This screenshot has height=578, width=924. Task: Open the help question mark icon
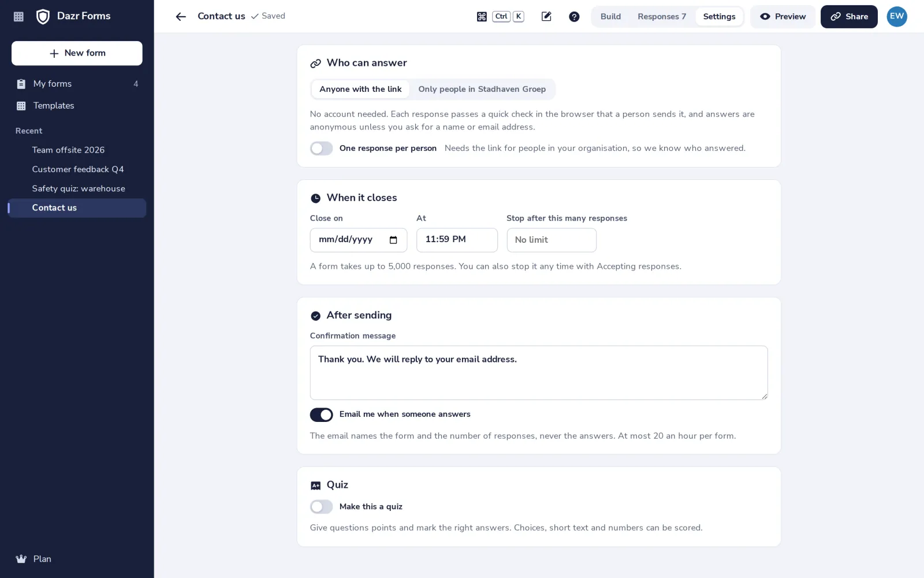(574, 17)
